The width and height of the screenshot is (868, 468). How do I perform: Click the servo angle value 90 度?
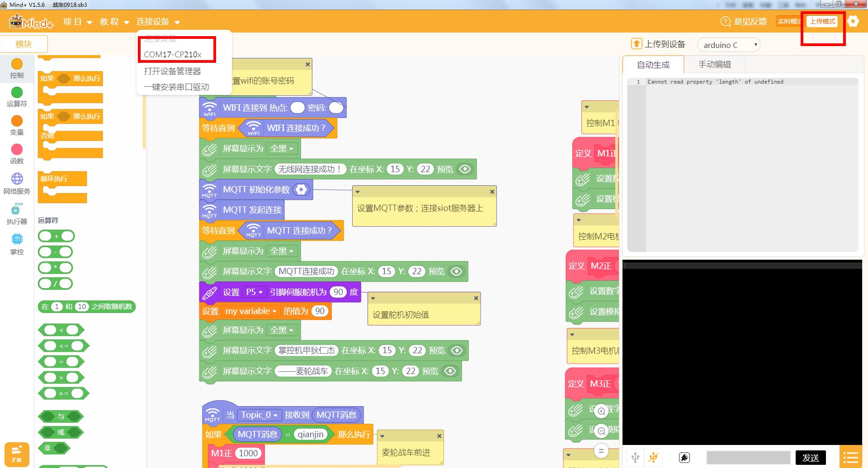tap(338, 292)
